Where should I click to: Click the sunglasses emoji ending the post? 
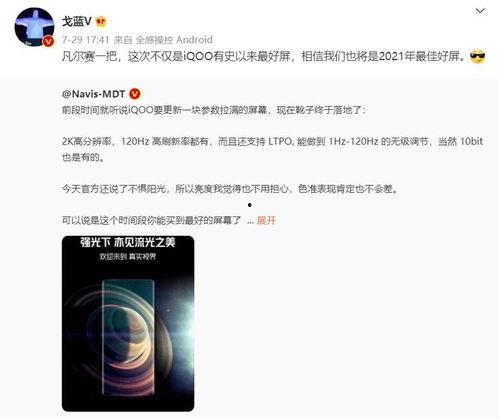click(x=477, y=57)
